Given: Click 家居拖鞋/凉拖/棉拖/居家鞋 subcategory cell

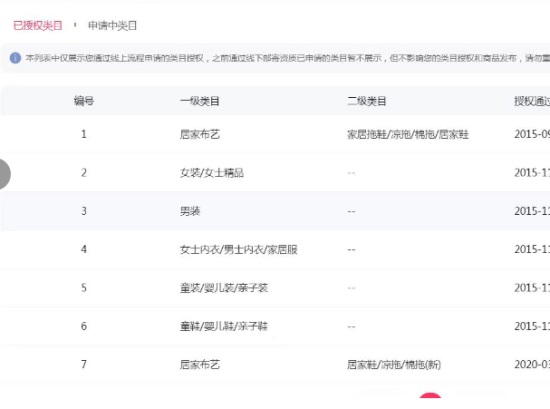Looking at the screenshot, I should 408,134.
